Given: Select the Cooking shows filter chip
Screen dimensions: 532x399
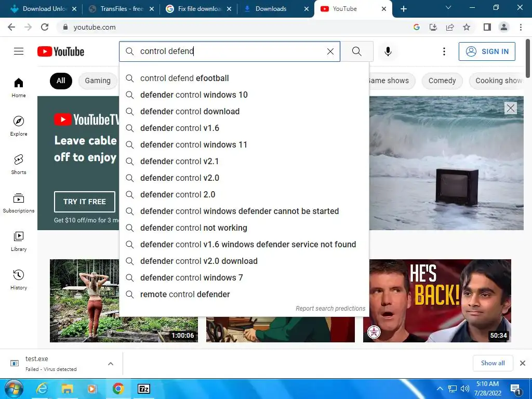Looking at the screenshot, I should [497, 81].
